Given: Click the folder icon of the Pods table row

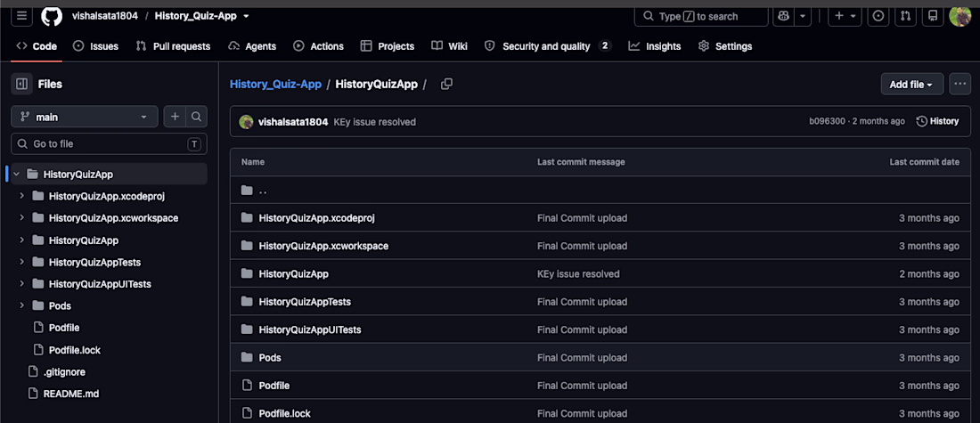Looking at the screenshot, I should tap(246, 357).
